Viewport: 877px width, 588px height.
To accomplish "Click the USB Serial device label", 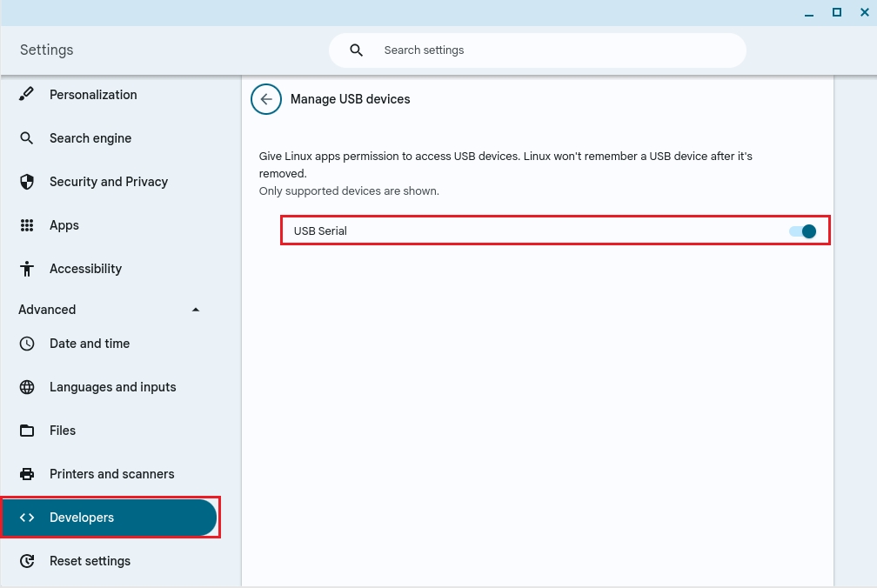I will tap(320, 231).
